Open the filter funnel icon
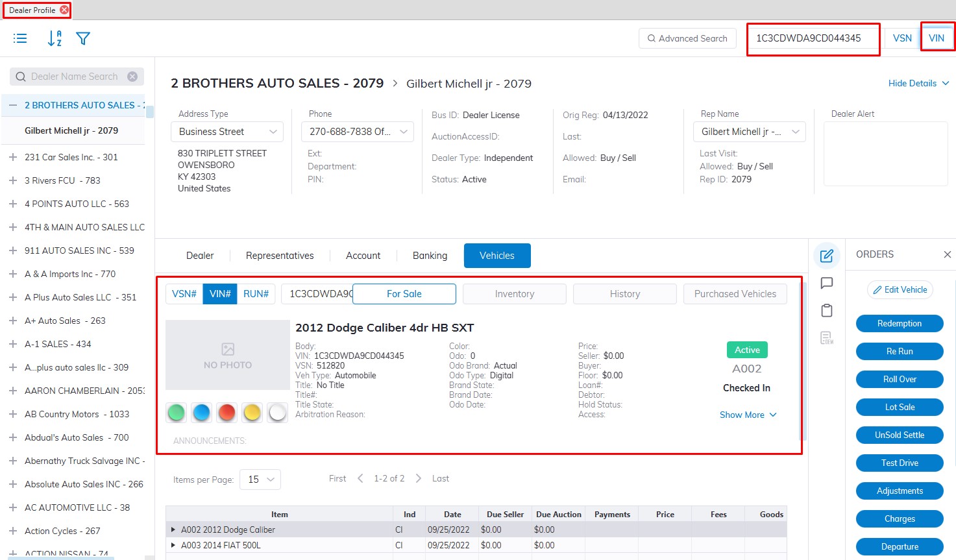 point(83,38)
